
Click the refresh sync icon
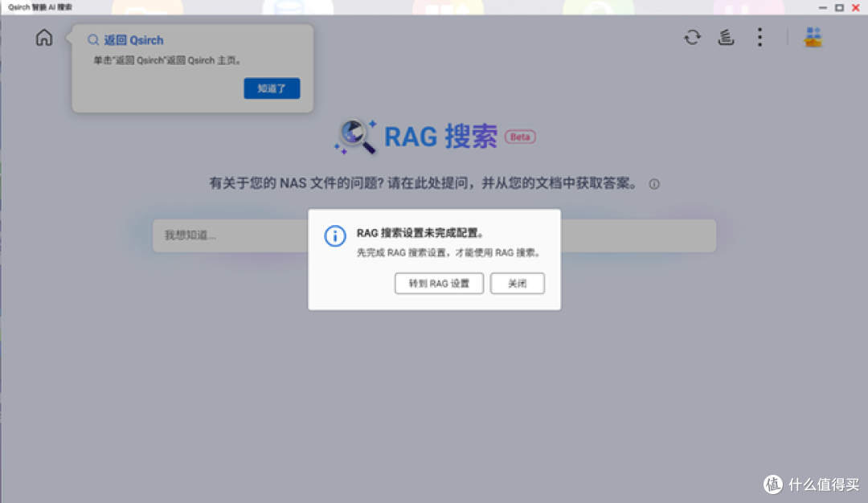tap(692, 37)
